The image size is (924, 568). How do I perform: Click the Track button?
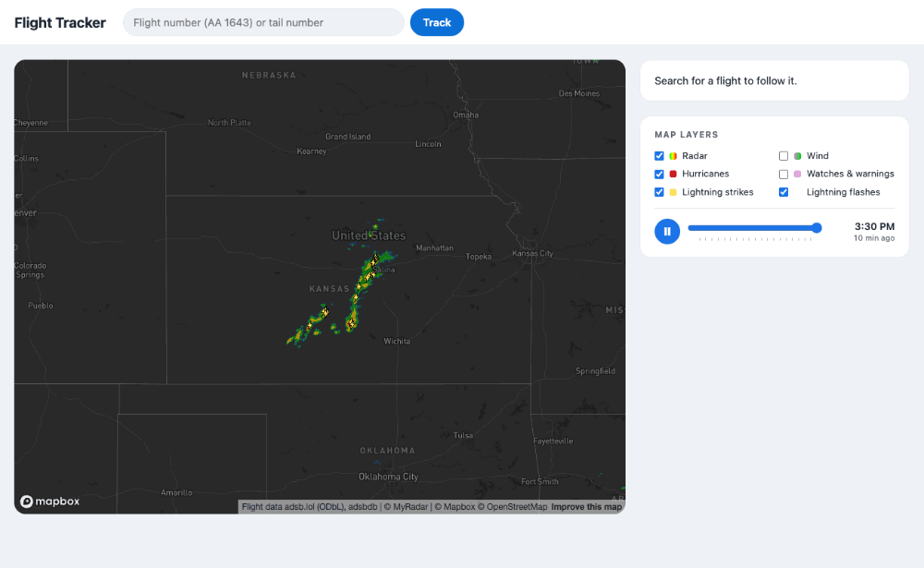[437, 22]
